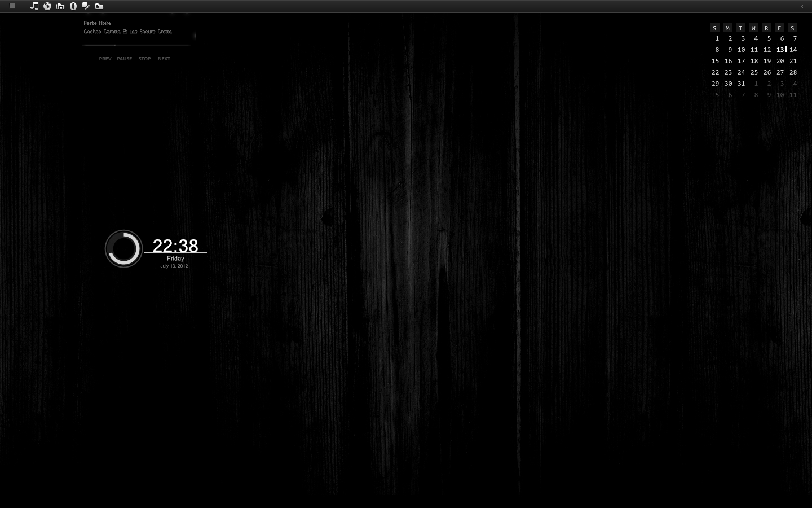Select day 28 in the calendar

[x=793, y=72]
